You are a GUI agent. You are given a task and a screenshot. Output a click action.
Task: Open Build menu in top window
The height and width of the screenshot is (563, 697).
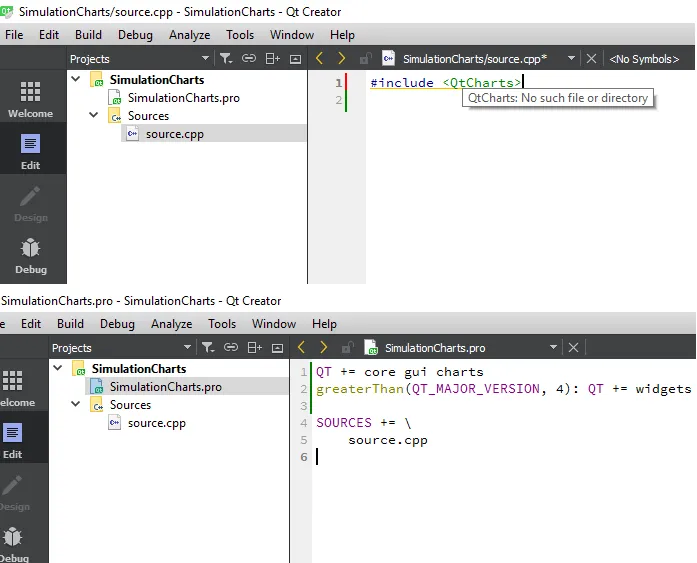tap(88, 35)
